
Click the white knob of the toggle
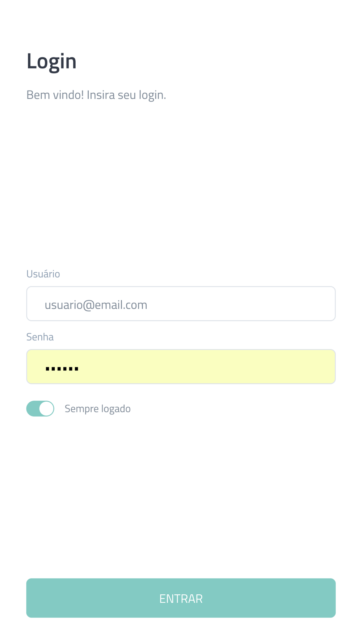[x=46, y=409]
